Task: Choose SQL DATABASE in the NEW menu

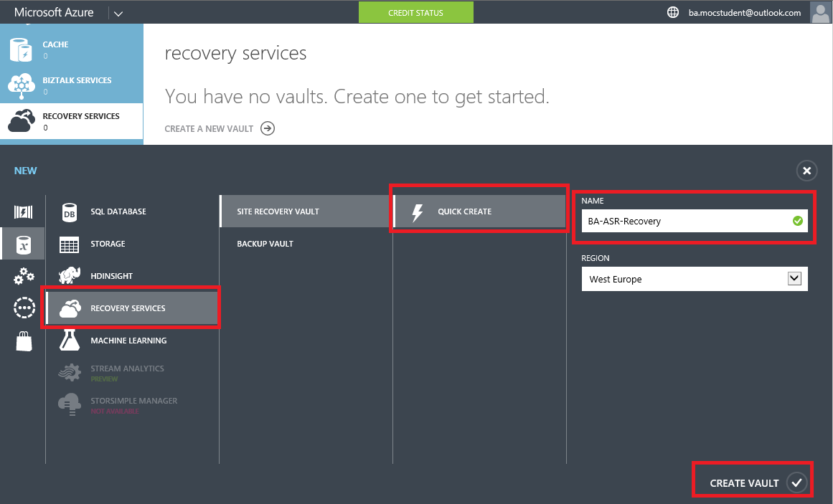Action: tap(132, 211)
